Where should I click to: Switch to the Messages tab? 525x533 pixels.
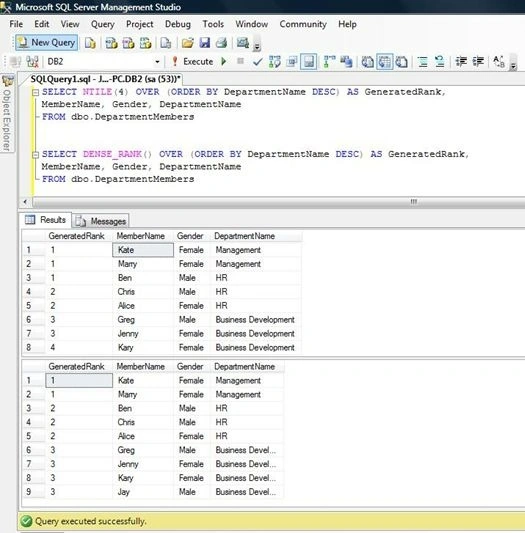[x=101, y=221]
